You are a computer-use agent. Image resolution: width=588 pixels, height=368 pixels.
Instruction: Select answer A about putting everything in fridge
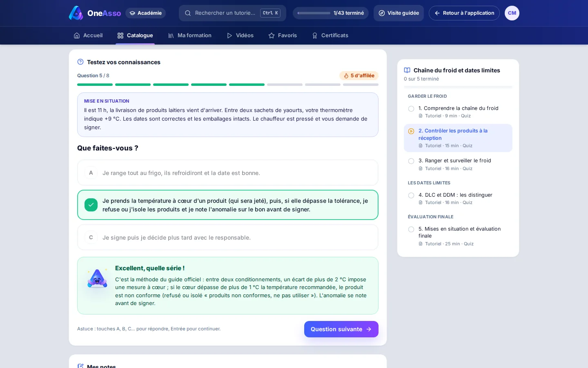[x=228, y=173]
